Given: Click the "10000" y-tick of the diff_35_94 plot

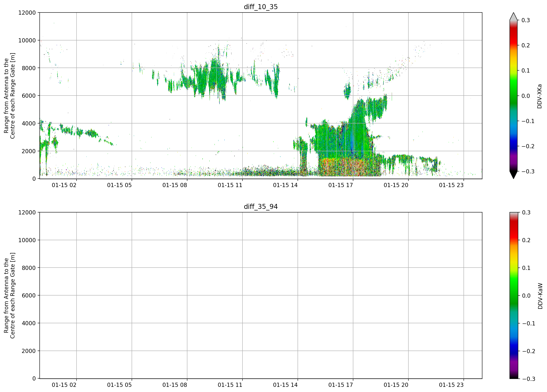Looking at the screenshot, I should point(27,240).
